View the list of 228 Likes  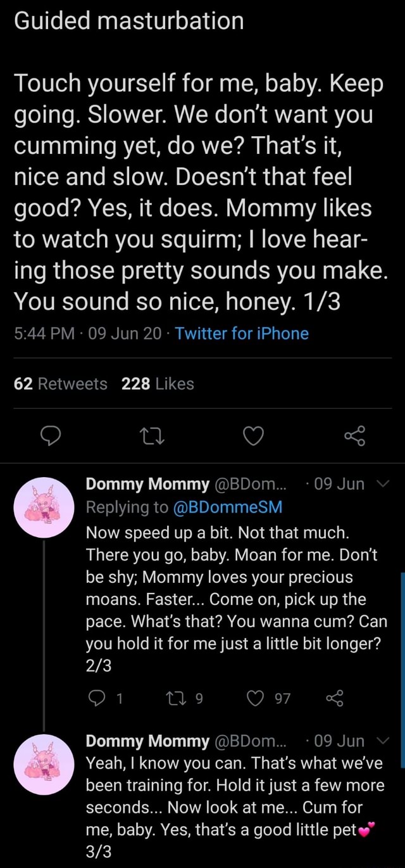coord(158,383)
